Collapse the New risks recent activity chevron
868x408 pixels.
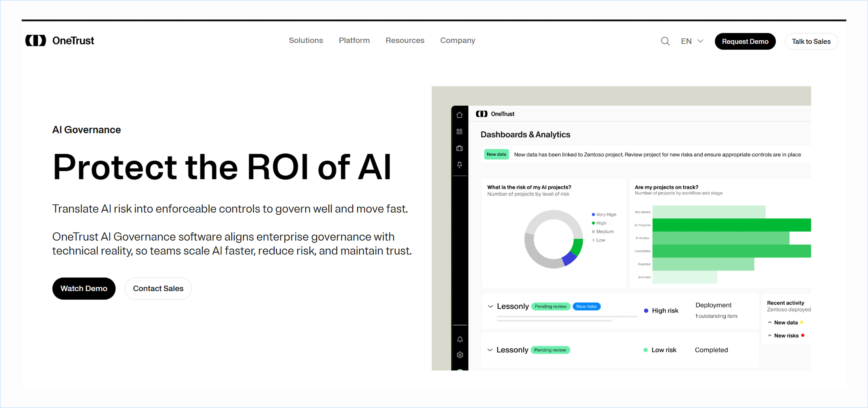point(770,336)
